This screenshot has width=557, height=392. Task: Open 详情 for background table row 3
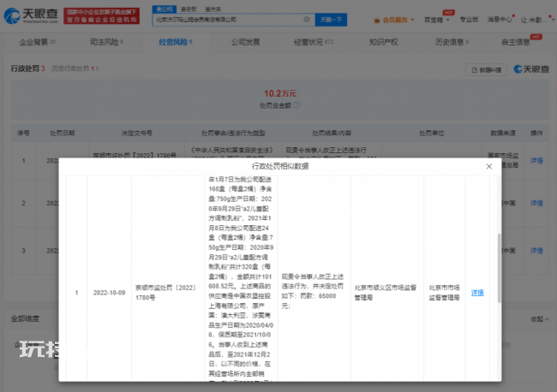pos(536,251)
